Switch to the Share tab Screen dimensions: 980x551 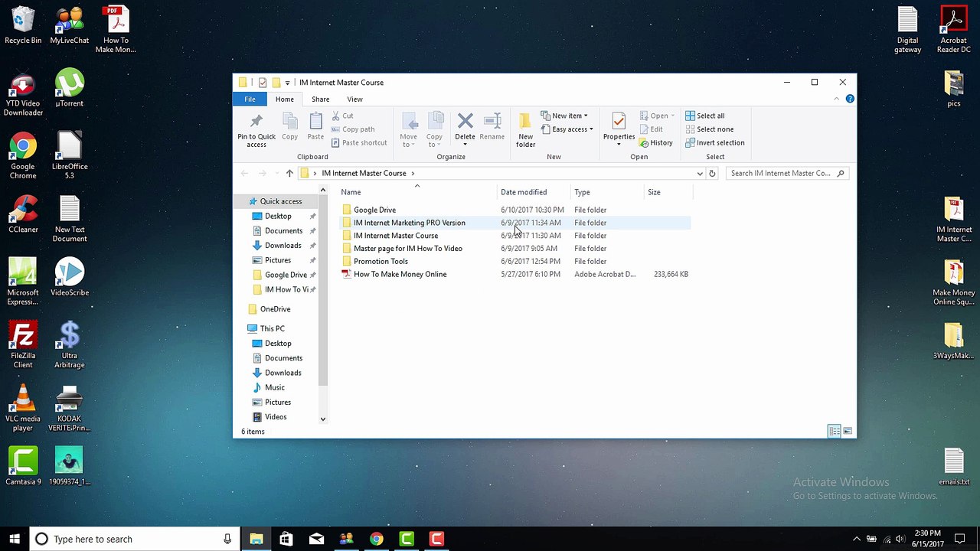click(x=320, y=99)
